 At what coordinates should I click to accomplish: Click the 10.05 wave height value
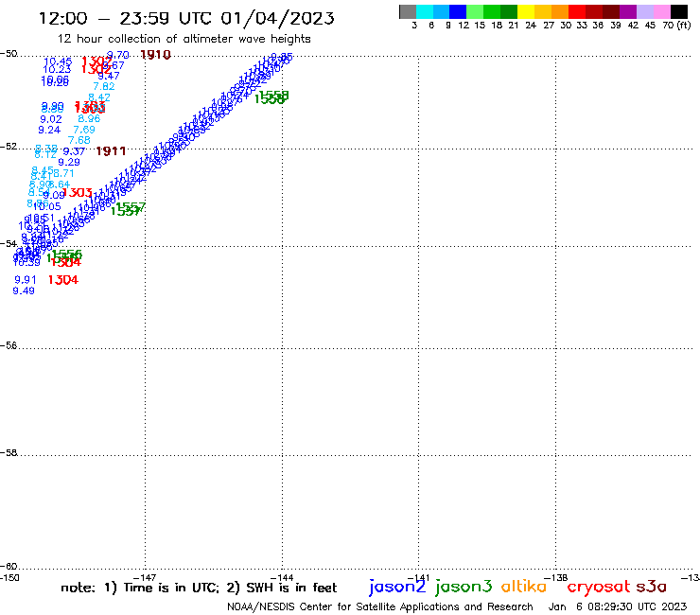[47, 206]
